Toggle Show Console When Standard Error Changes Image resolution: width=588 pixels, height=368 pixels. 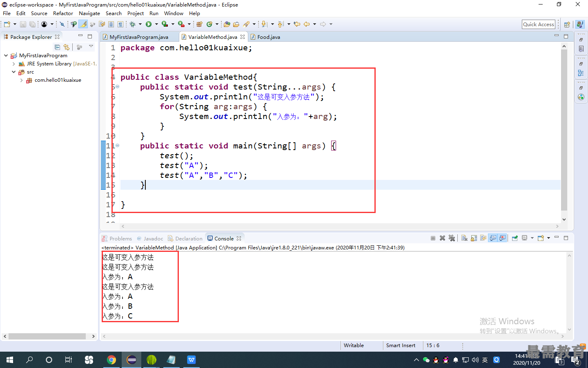(502, 238)
